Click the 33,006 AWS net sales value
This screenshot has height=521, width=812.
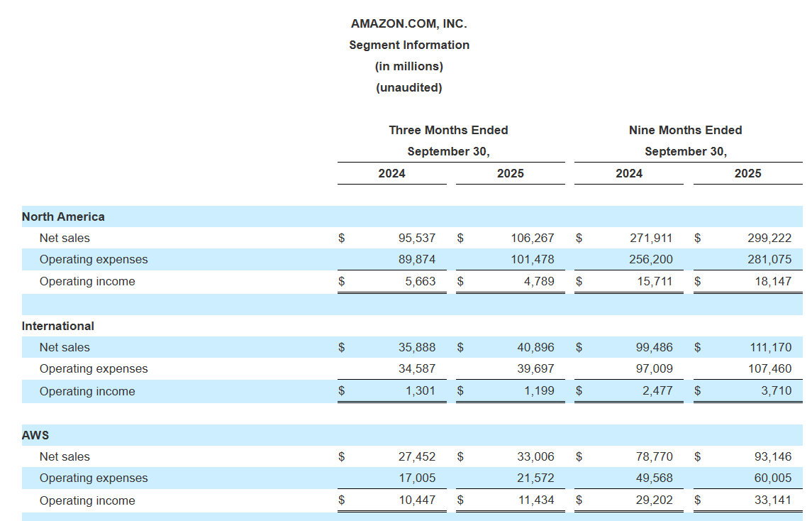pos(535,456)
